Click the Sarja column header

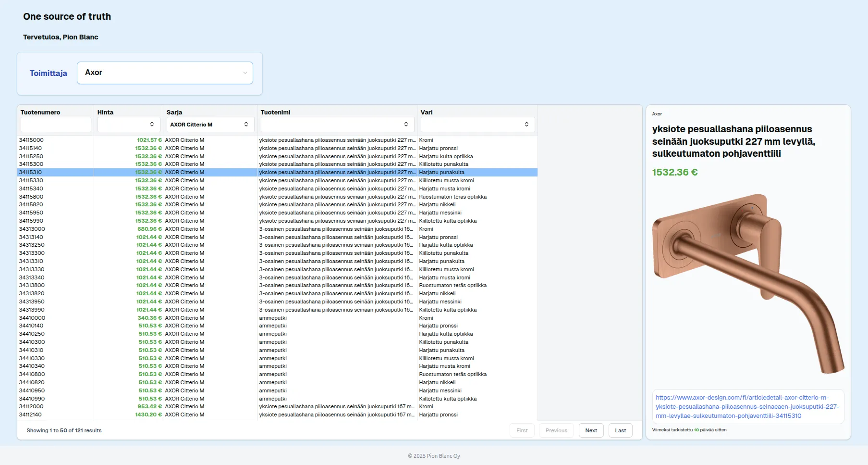click(174, 113)
